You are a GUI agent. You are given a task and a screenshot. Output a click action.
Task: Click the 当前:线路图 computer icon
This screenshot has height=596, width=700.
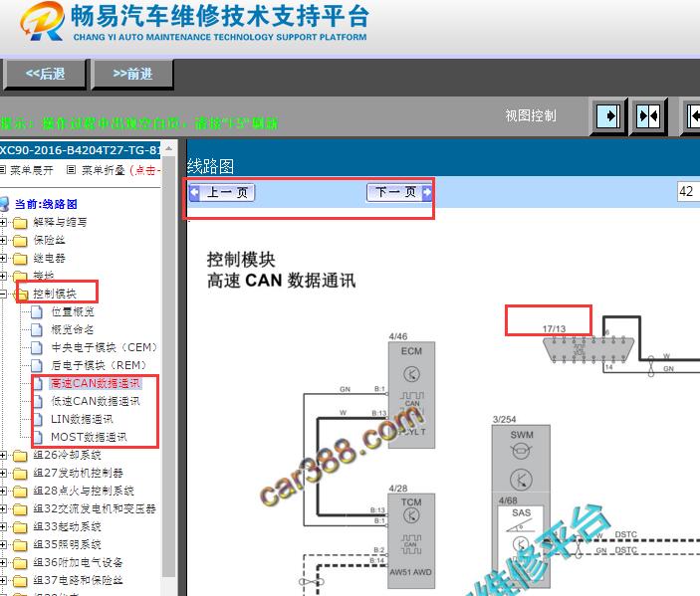point(4,204)
